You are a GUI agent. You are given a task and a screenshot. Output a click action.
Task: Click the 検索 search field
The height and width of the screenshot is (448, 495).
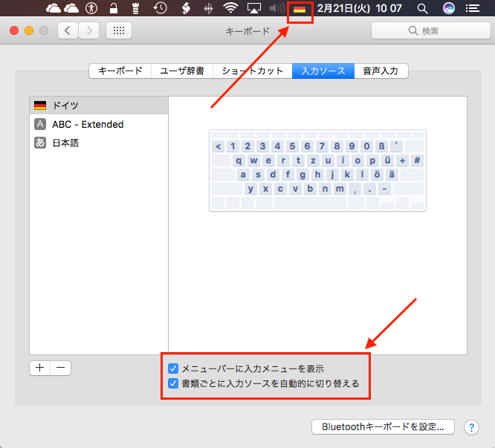click(x=430, y=30)
